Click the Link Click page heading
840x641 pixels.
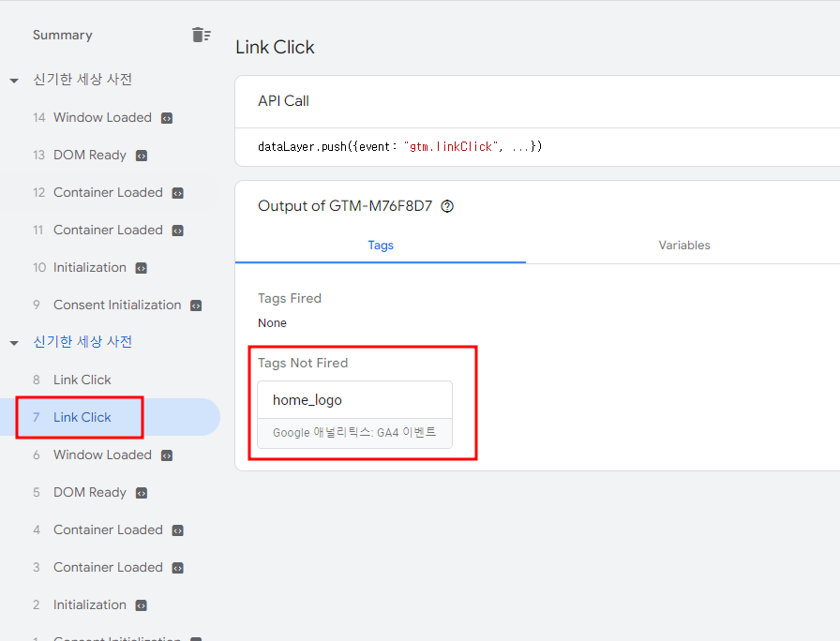click(x=275, y=47)
